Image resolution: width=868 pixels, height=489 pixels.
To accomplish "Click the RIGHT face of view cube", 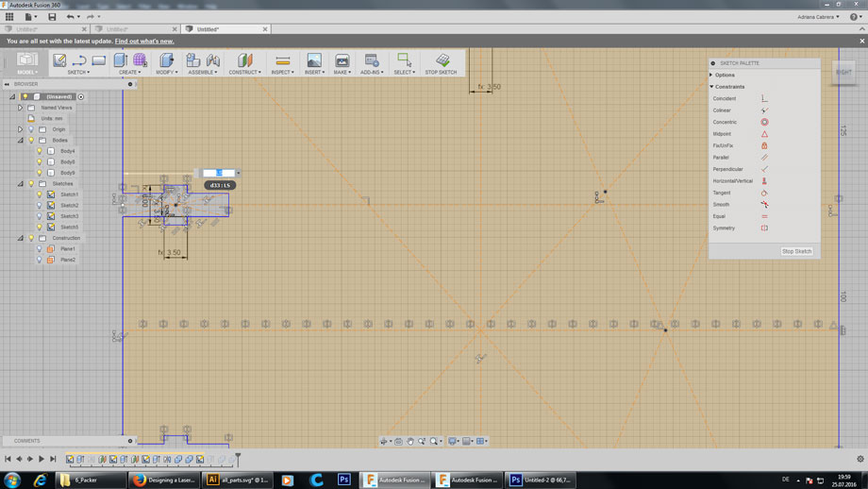I will point(843,72).
